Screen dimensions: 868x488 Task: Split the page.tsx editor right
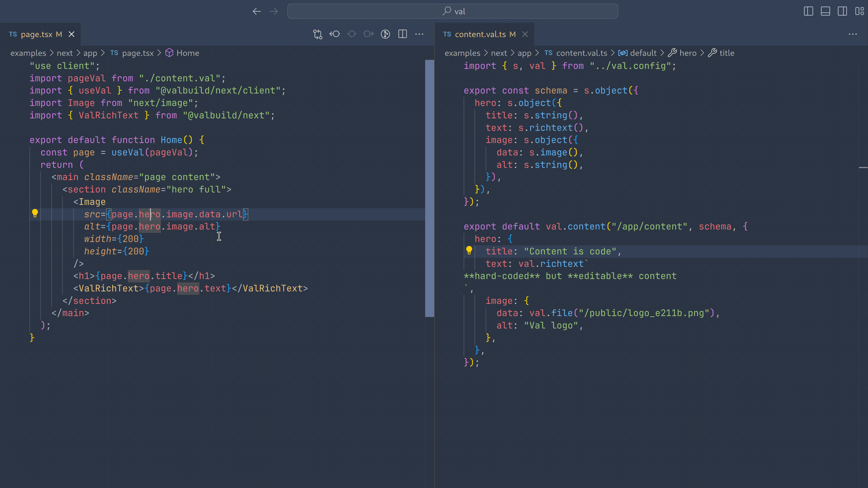tap(402, 34)
